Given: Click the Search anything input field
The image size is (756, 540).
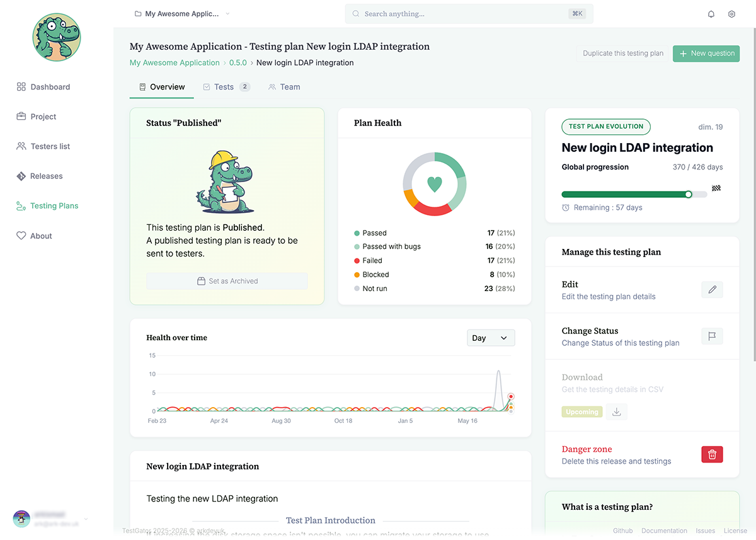Looking at the screenshot, I should tap(469, 14).
